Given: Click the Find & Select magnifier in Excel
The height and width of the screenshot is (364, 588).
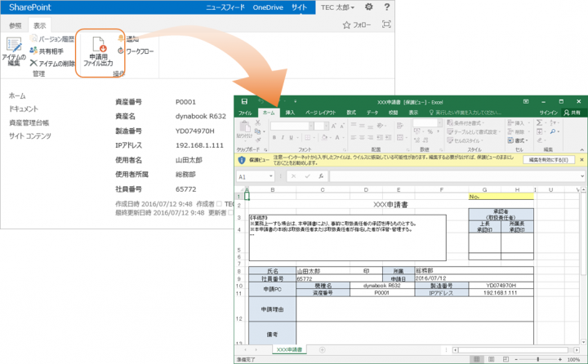Looking at the screenshot, I should 553,131.
